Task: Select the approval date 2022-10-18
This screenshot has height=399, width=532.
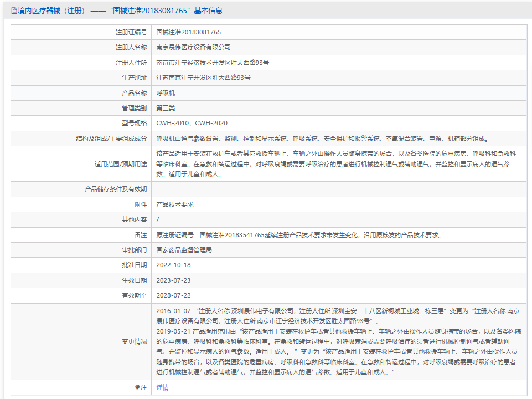Action: [x=174, y=265]
